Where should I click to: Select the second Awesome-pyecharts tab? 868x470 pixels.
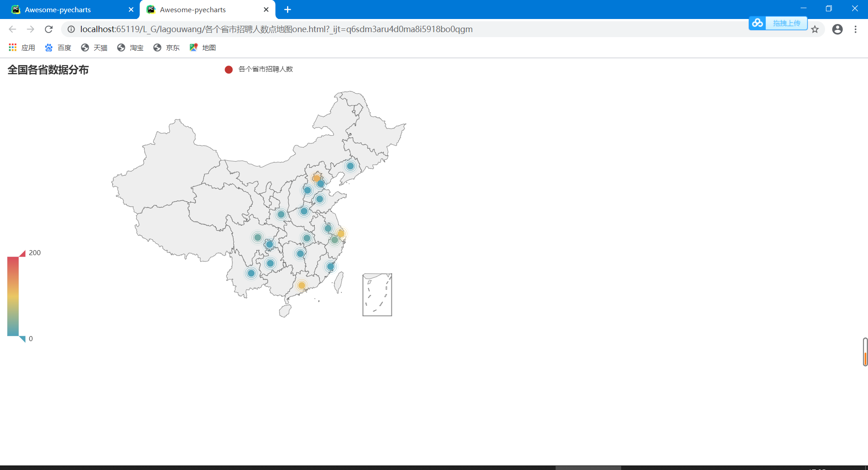pyautogui.click(x=208, y=9)
